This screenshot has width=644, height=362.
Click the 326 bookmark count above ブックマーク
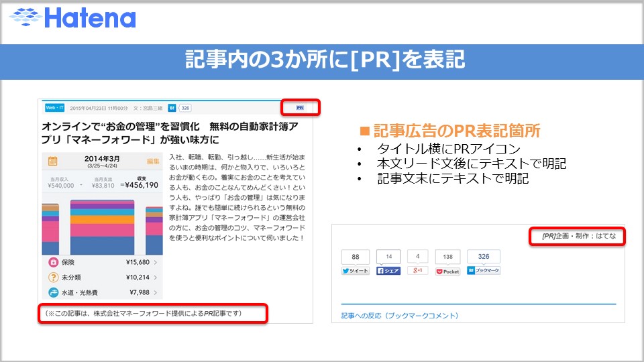[484, 257]
